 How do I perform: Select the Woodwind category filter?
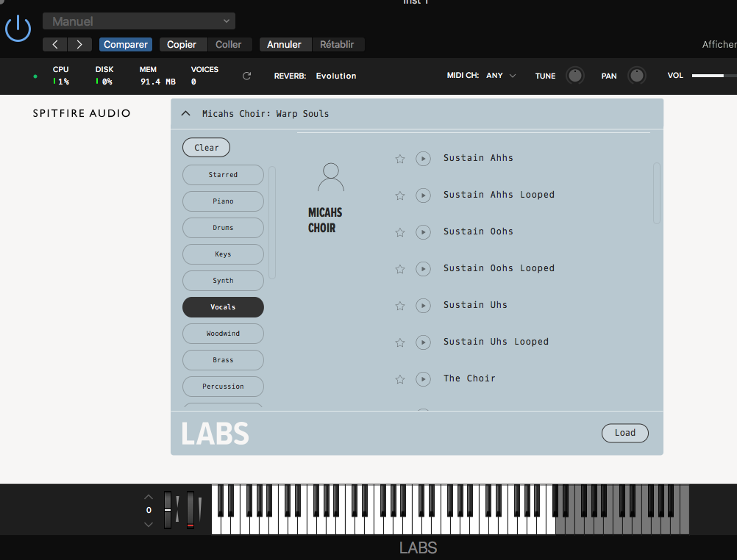pos(224,334)
